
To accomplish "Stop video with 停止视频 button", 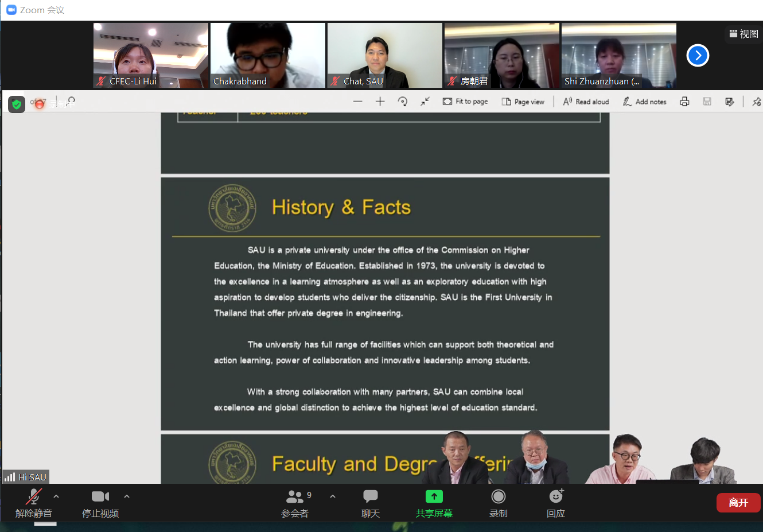I will coord(100,503).
